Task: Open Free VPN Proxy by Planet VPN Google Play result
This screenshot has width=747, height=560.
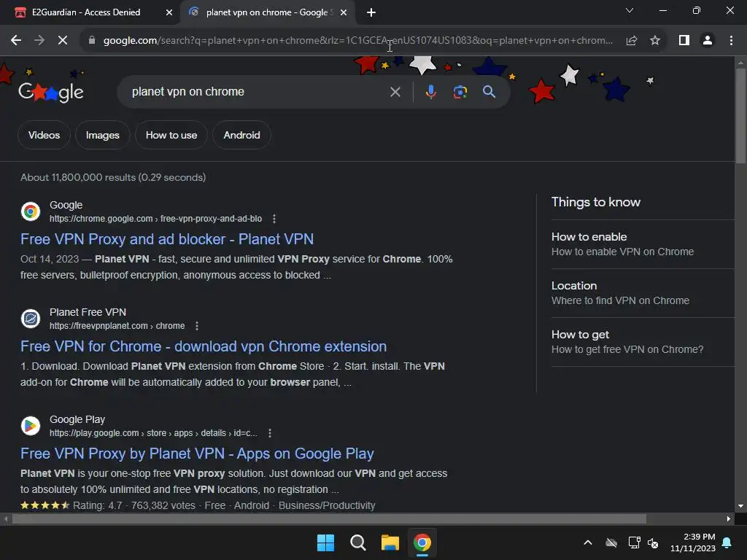Action: [197, 454]
